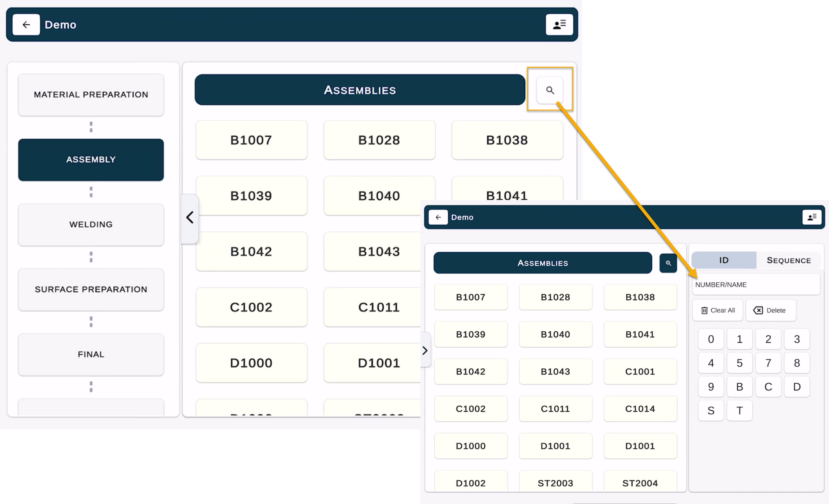Click the back arrow in the large Demo header
This screenshot has height=504, width=829.
coord(26,24)
